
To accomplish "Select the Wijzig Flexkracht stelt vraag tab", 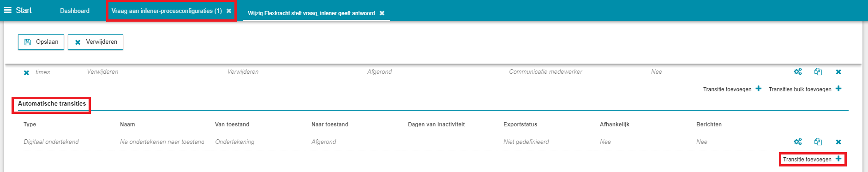I will (x=311, y=13).
